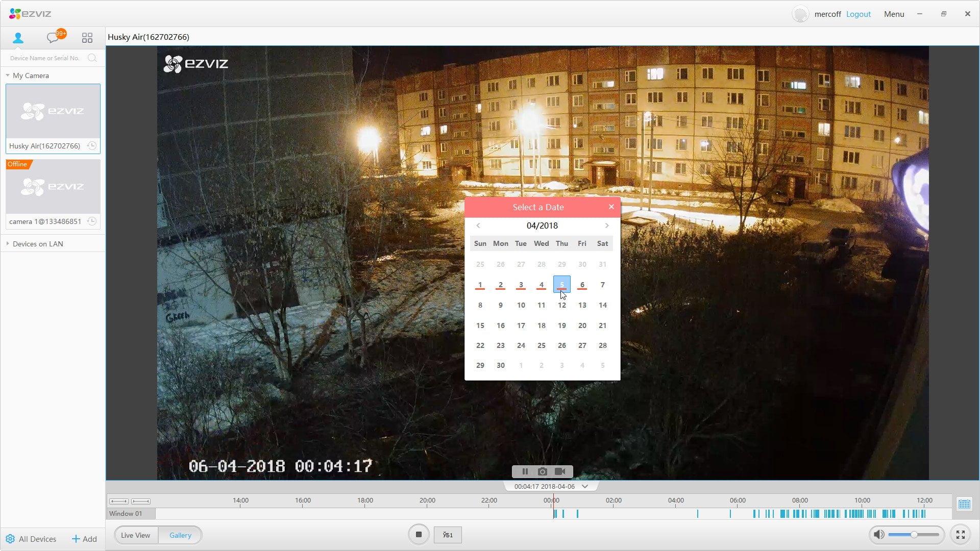Viewport: 980px width, 551px height.
Task: Open the calendar icon beside the timeline
Action: (x=964, y=504)
